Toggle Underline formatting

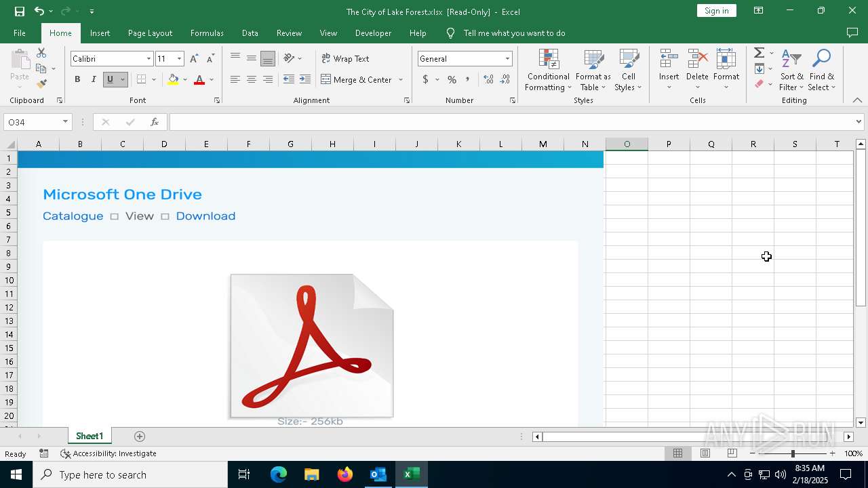(x=110, y=79)
